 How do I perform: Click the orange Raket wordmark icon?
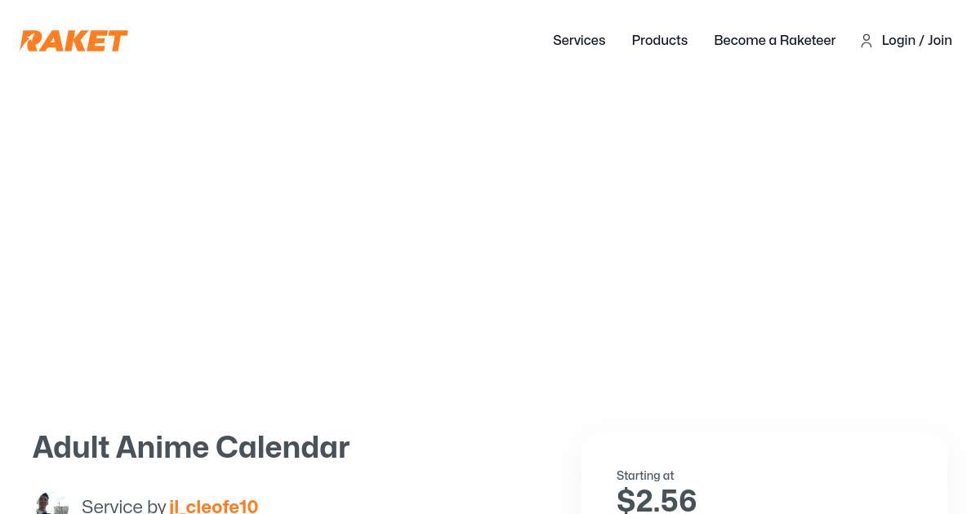coord(73,41)
